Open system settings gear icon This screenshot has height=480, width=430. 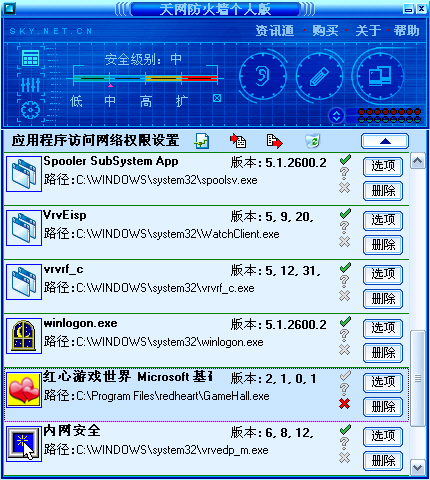[x=30, y=110]
